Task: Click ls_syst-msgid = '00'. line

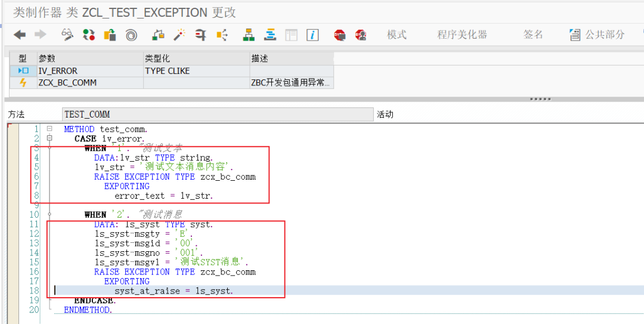Action: (x=145, y=243)
